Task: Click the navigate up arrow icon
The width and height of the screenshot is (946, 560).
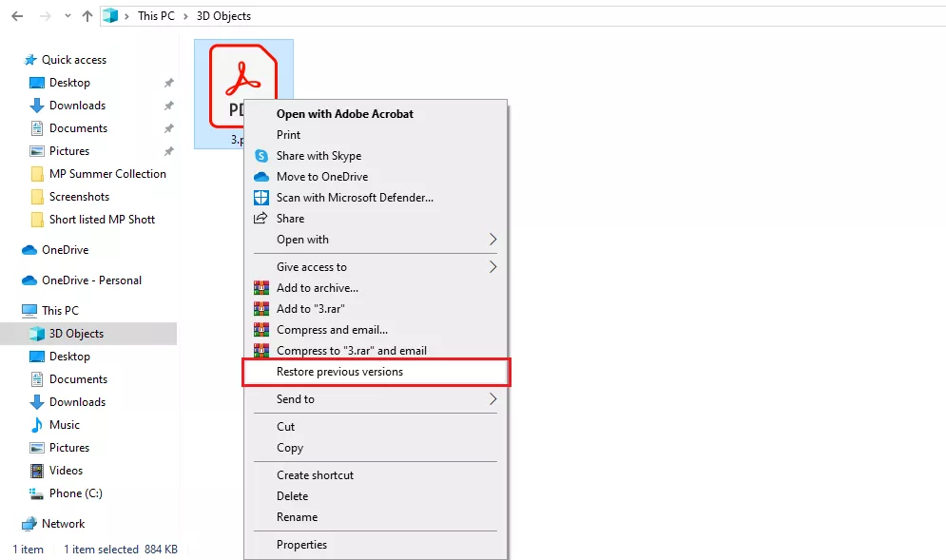Action: [x=86, y=15]
